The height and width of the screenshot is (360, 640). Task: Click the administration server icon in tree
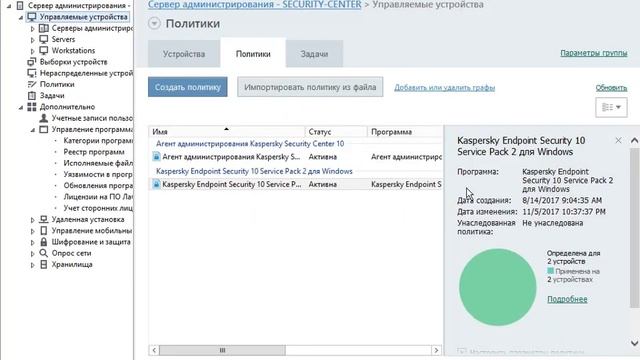pos(20,6)
